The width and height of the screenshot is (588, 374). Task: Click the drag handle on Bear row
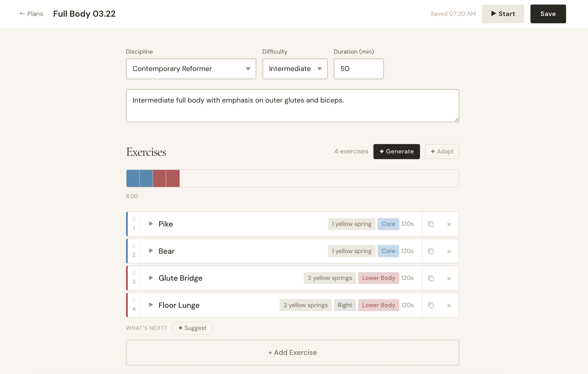[x=134, y=246]
